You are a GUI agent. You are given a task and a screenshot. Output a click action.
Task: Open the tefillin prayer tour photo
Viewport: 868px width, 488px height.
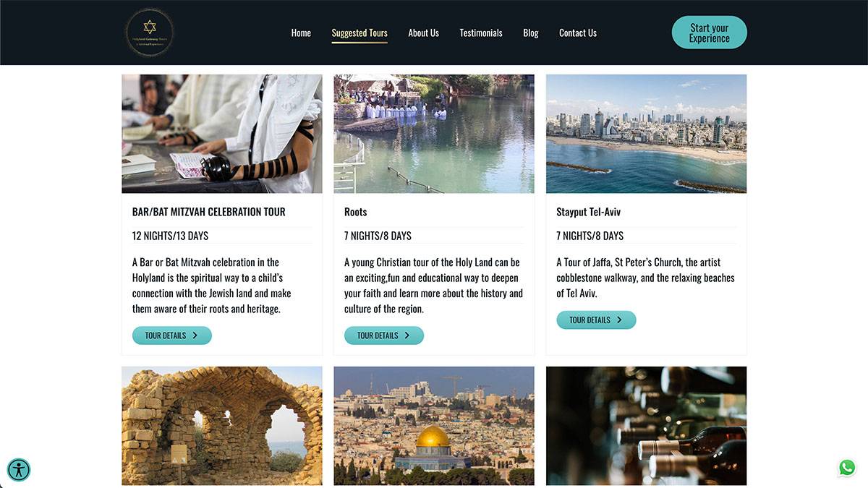(x=222, y=134)
